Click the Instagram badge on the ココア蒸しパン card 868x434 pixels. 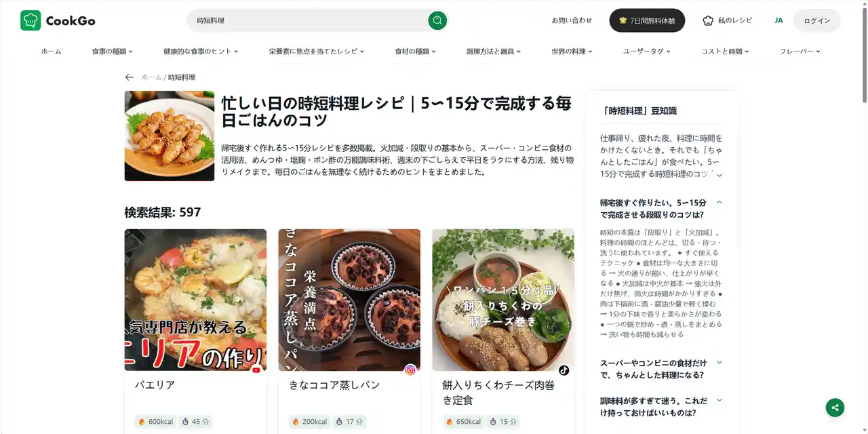pos(410,370)
